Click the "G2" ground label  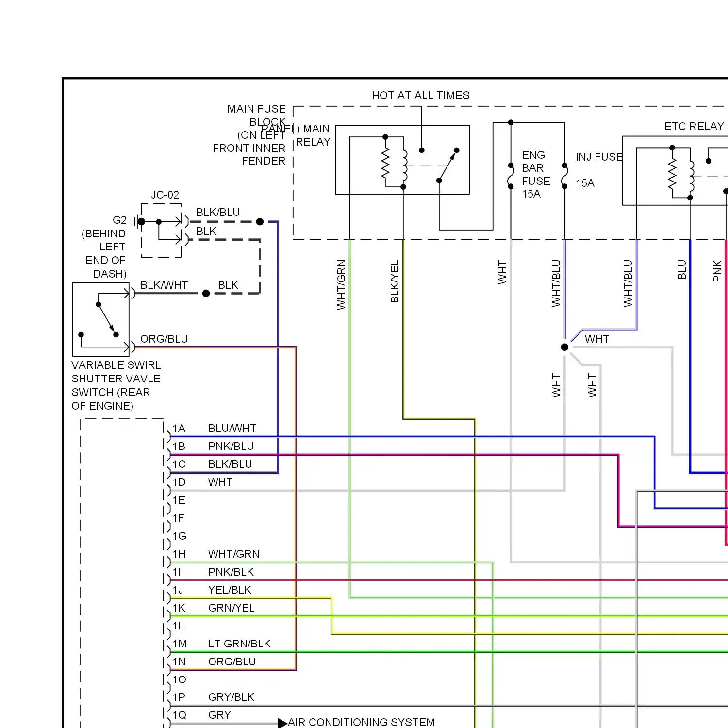[119, 220]
